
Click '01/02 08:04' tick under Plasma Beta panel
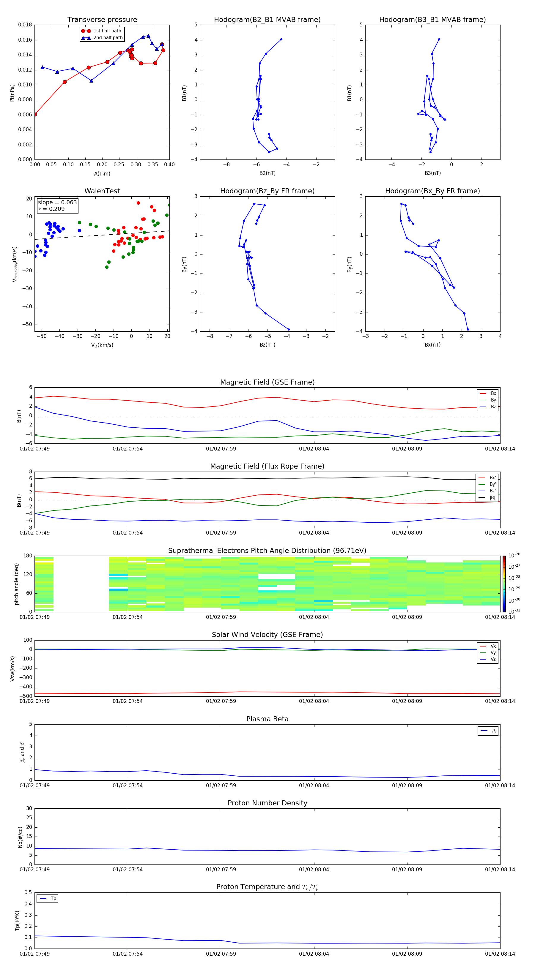tap(314, 785)
